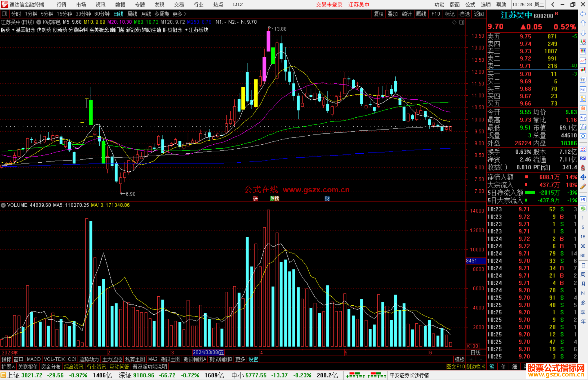The width and height of the screenshot is (588, 380).
Task: Switch to the 周线 period tab
Action: 132,14
